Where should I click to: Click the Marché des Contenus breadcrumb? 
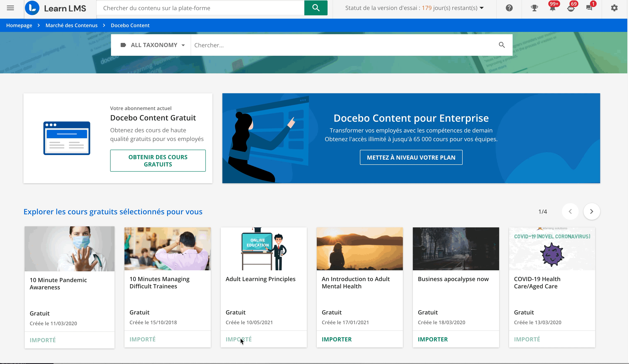(x=71, y=25)
